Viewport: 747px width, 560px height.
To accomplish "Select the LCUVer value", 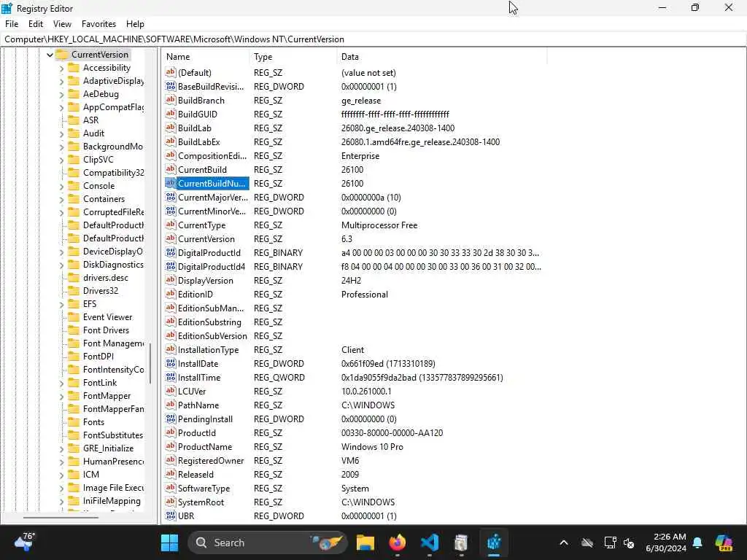I will [x=192, y=391].
